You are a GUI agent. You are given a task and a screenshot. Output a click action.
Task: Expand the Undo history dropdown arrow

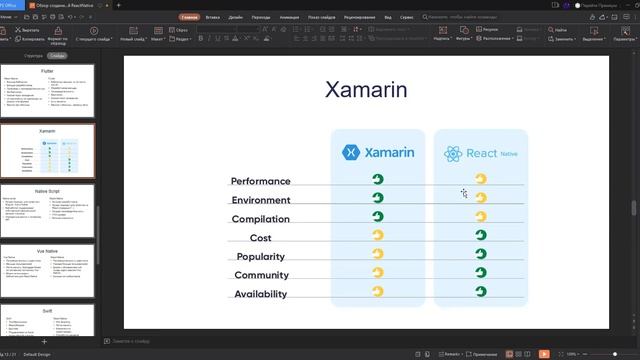pyautogui.click(x=75, y=17)
